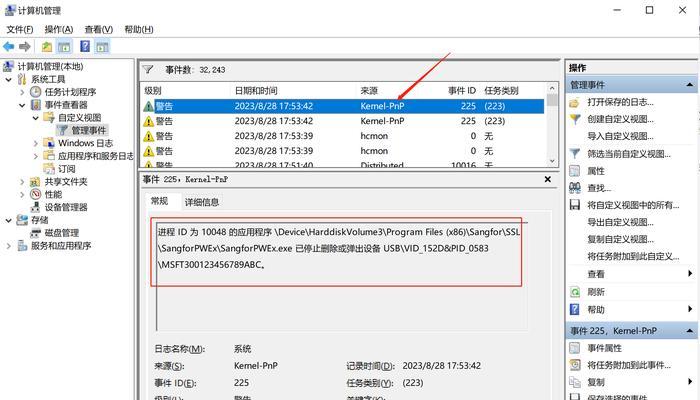This screenshot has height=400, width=700.
Task: Collapse the Manage Events actions section
Action: coord(690,85)
